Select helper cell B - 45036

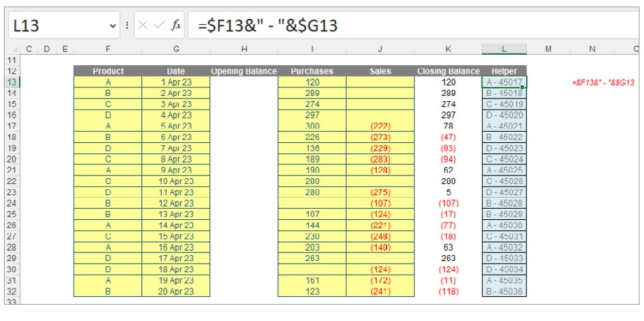(504, 291)
